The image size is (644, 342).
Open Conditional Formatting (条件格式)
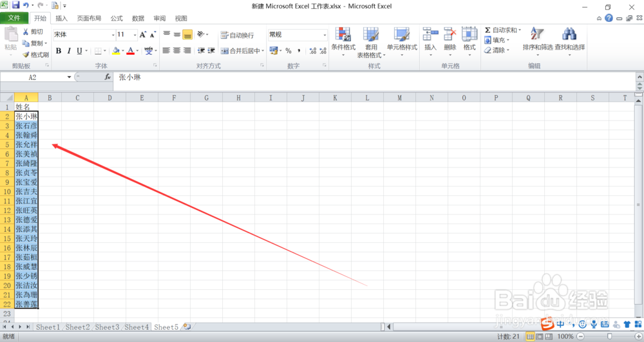[x=343, y=41]
